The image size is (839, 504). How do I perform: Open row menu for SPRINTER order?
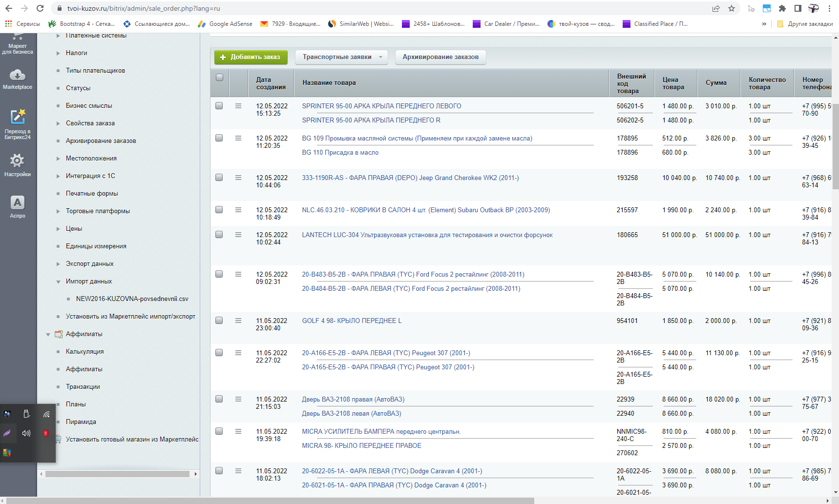click(238, 106)
